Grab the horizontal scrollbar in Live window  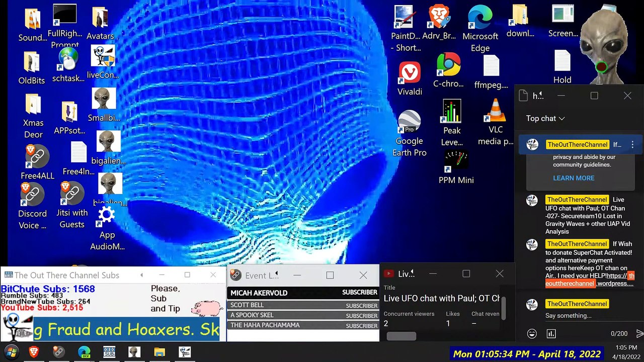(401, 336)
